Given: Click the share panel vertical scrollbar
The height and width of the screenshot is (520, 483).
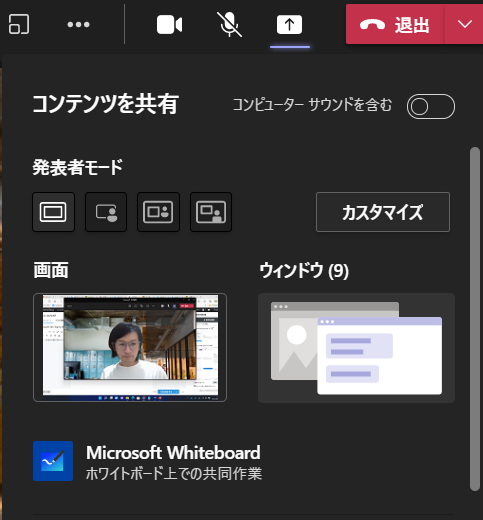Looking at the screenshot, I should coord(474,319).
